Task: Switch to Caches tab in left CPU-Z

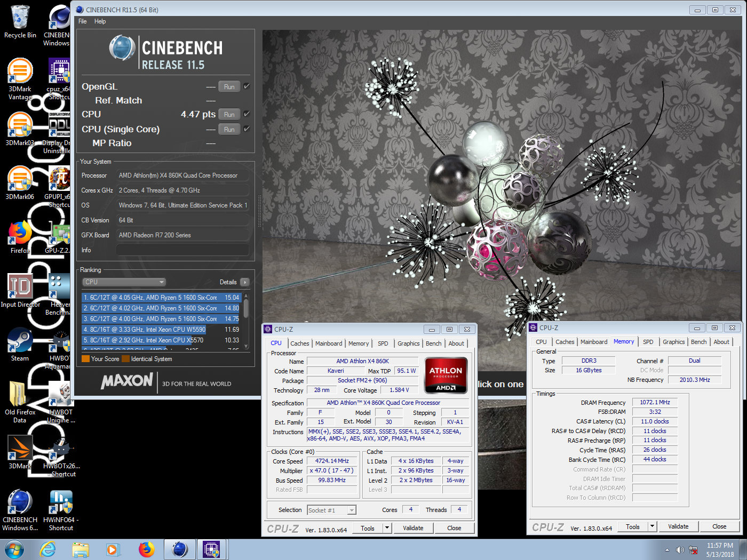Action: click(x=300, y=343)
